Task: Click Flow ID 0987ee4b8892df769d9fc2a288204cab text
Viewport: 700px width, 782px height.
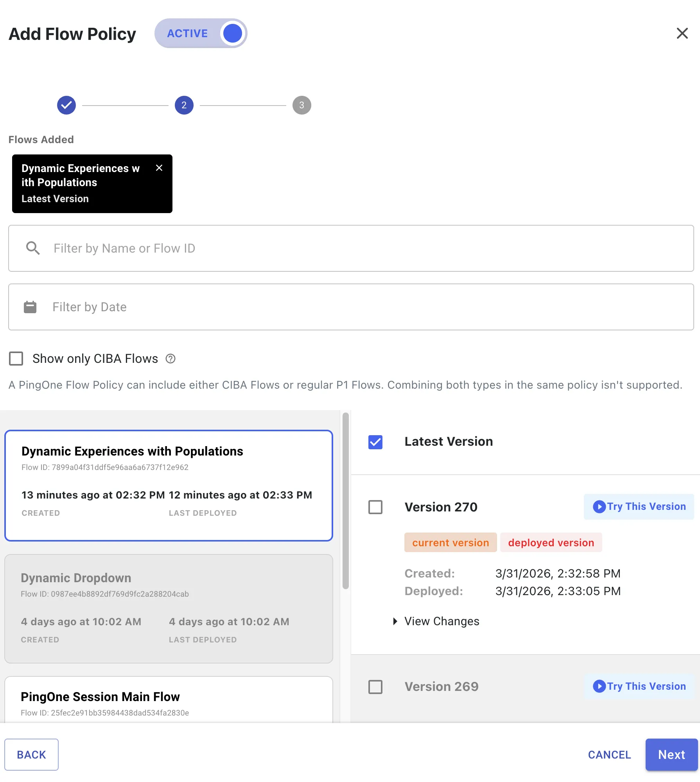Action: click(x=105, y=594)
